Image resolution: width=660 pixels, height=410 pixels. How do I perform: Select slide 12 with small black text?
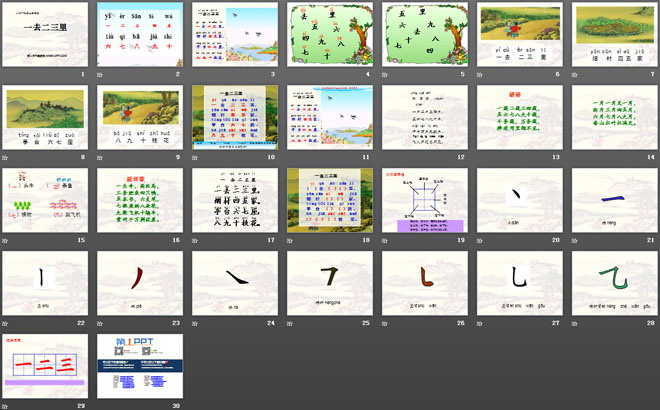pyautogui.click(x=425, y=117)
